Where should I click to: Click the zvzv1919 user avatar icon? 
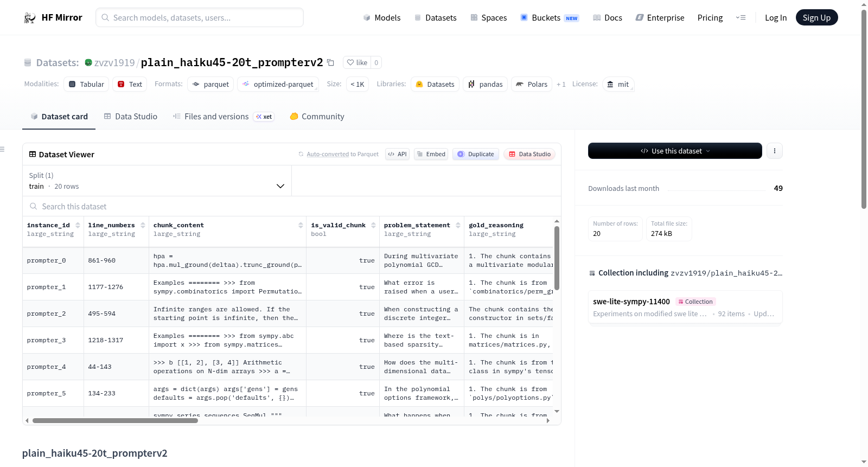click(x=88, y=62)
